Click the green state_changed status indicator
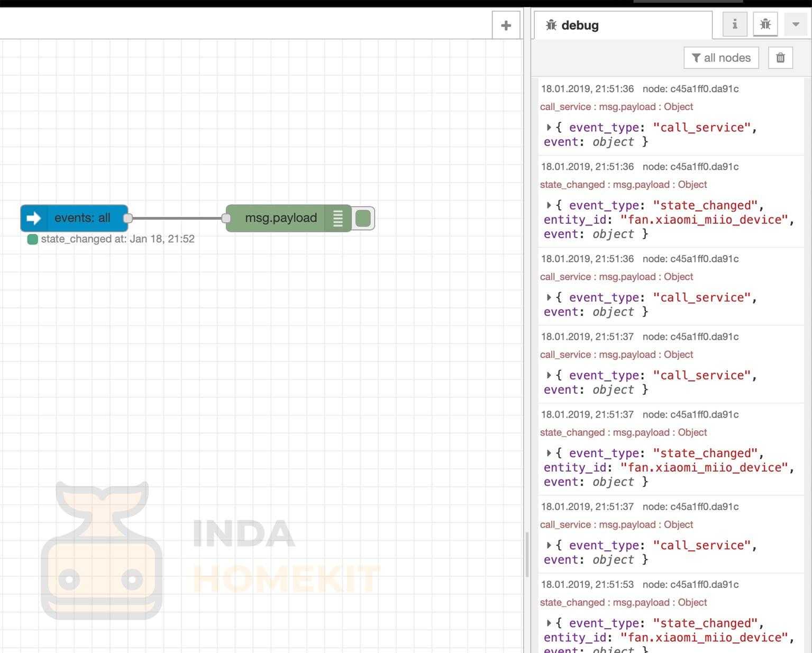The width and height of the screenshot is (812, 653). [32, 239]
